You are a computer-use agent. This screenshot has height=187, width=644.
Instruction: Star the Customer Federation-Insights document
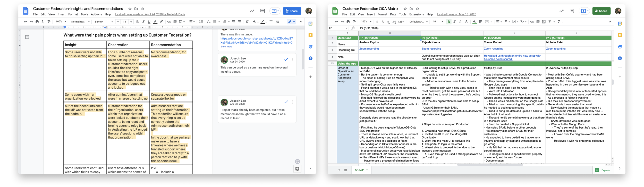coord(130,9)
